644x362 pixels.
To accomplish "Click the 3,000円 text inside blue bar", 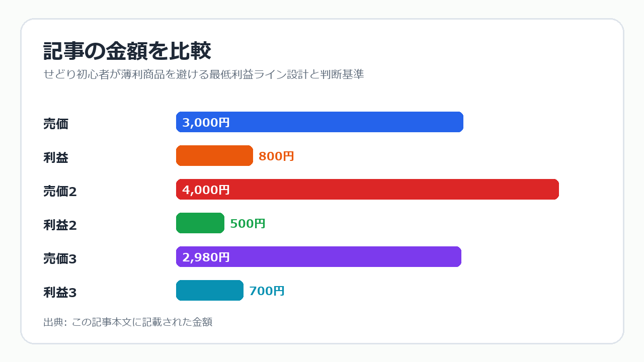I will pos(206,123).
